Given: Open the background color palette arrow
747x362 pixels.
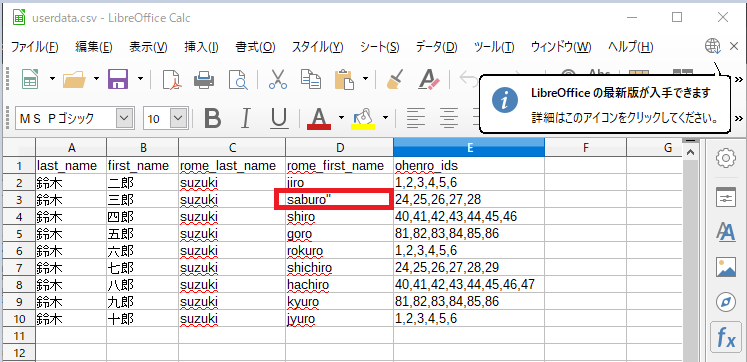Looking at the screenshot, I should (385, 118).
